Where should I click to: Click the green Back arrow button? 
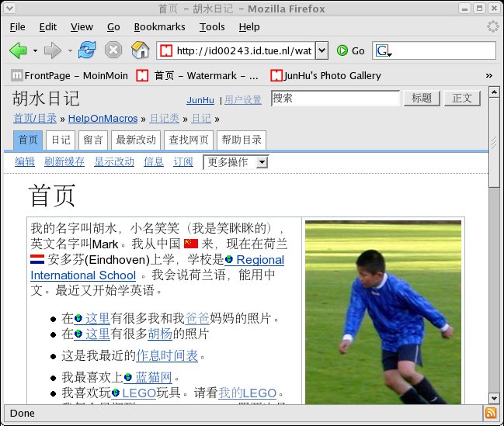point(18,50)
